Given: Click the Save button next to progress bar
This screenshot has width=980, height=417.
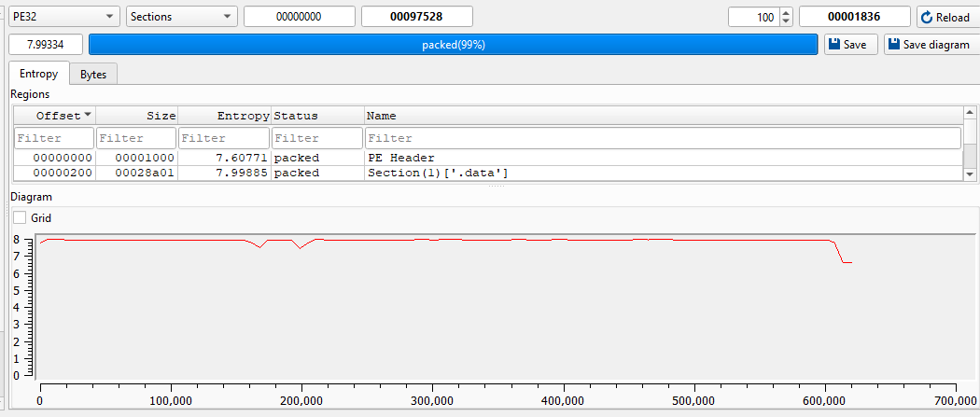Looking at the screenshot, I should [x=850, y=44].
